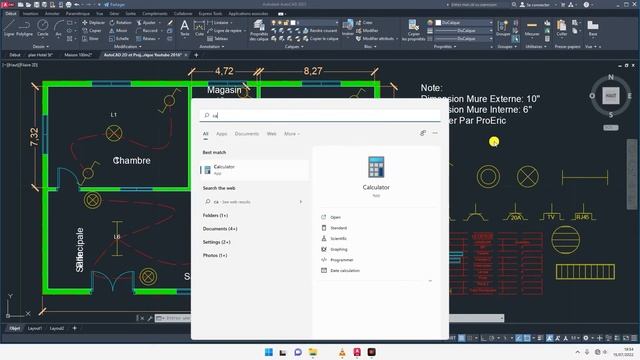640x360 pixels.
Task: Click the Etirer (stretch) tool
Action: (91, 38)
